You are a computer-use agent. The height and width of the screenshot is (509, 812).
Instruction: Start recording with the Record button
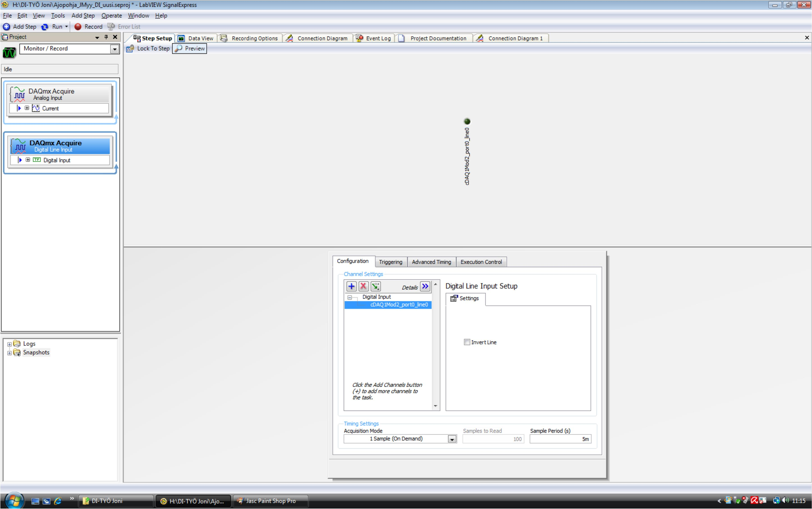88,27
